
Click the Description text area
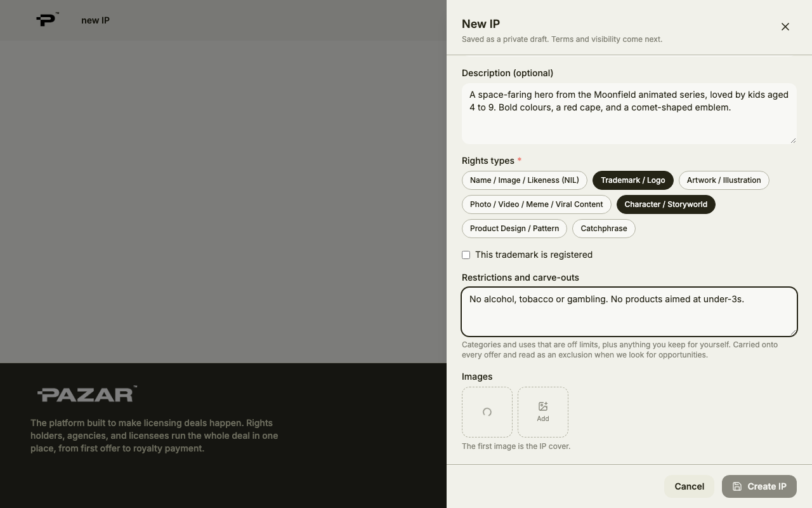[x=629, y=114]
